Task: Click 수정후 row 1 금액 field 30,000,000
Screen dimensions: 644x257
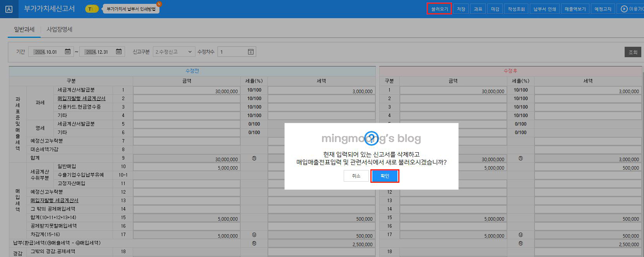Action: tap(453, 90)
